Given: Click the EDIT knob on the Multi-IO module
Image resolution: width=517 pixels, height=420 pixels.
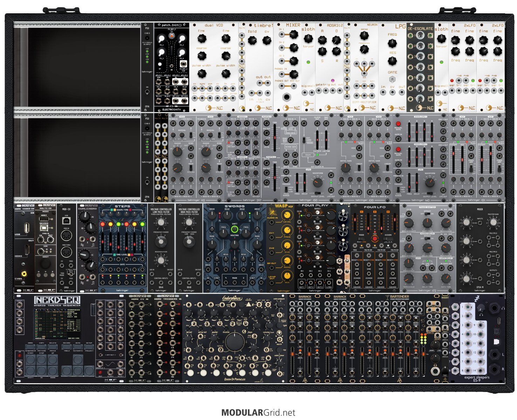Looking at the screenshot, I should tap(45, 263).
